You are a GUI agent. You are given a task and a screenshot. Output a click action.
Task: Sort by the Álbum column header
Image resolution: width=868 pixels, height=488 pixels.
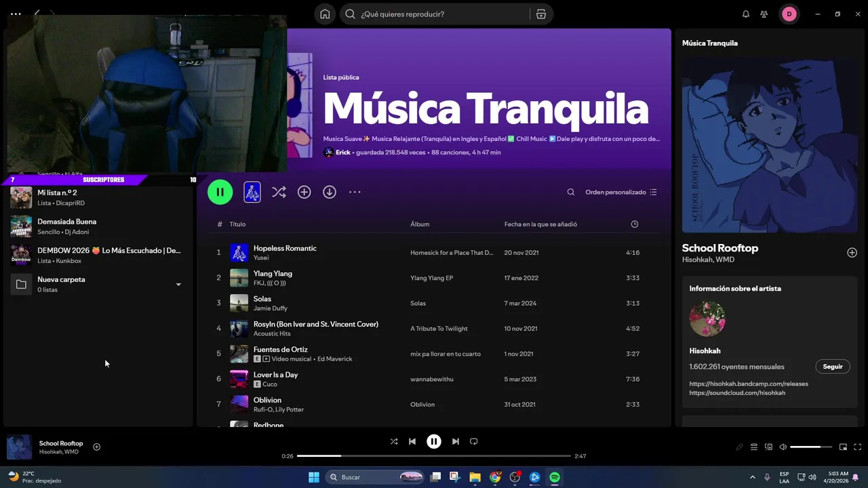pyautogui.click(x=420, y=224)
